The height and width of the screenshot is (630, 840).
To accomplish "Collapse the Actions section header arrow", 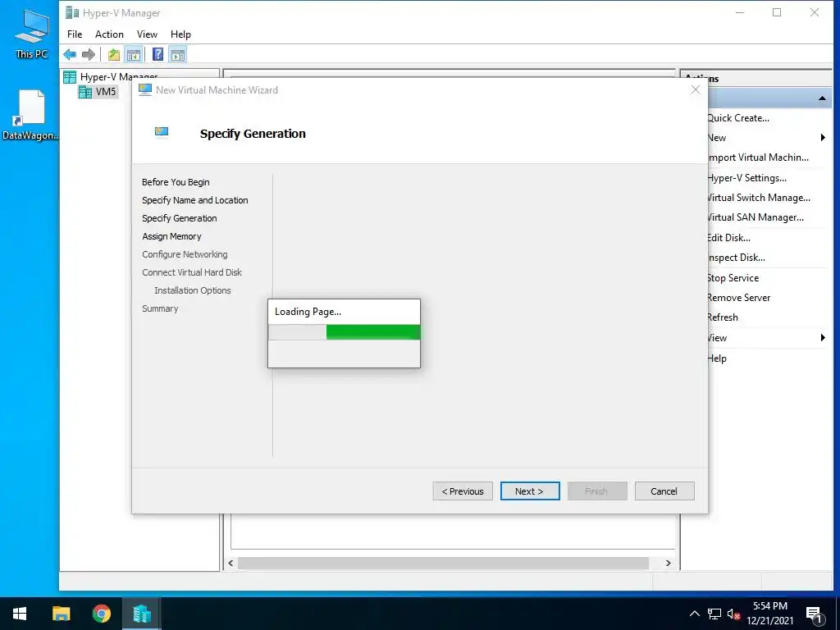I will pos(822,98).
